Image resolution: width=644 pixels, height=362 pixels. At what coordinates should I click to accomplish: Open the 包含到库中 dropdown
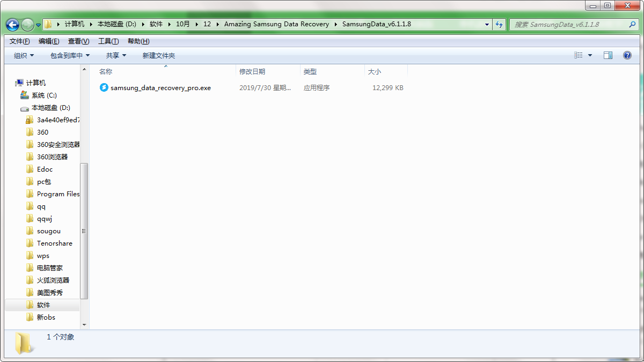click(x=70, y=55)
